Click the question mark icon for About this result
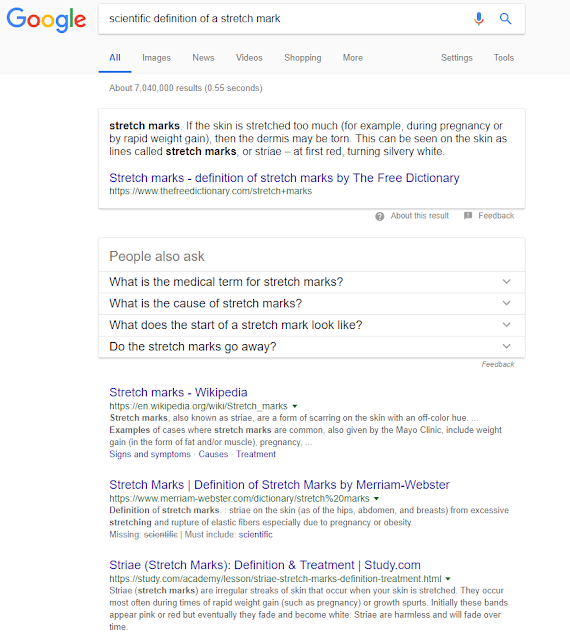The image size is (570, 640). click(x=380, y=216)
